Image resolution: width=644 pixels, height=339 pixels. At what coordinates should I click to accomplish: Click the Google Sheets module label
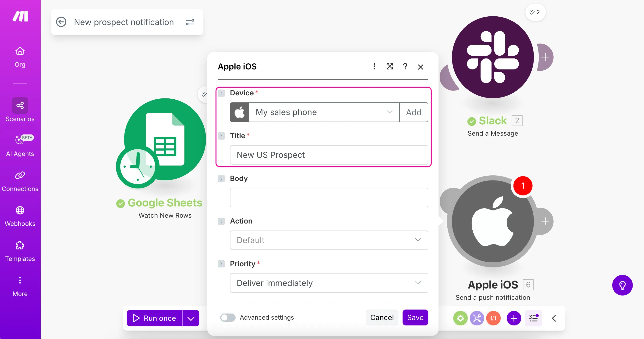(x=165, y=203)
